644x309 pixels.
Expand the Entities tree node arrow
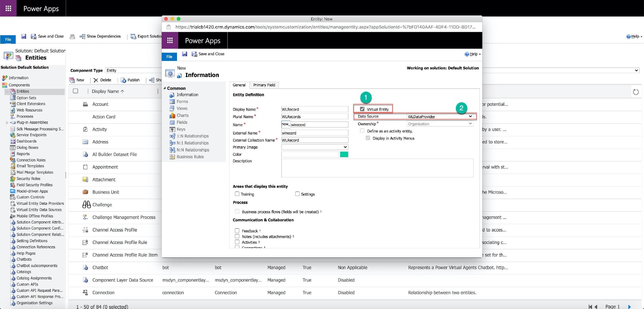point(7,91)
